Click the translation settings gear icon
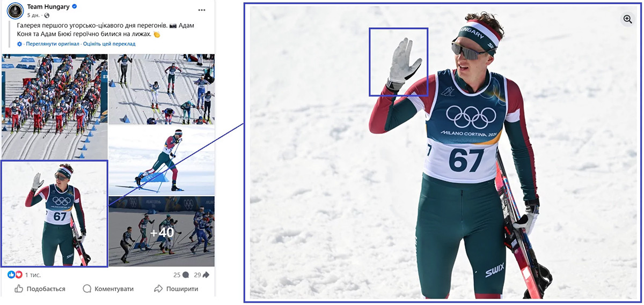644x305 pixels. point(20,43)
